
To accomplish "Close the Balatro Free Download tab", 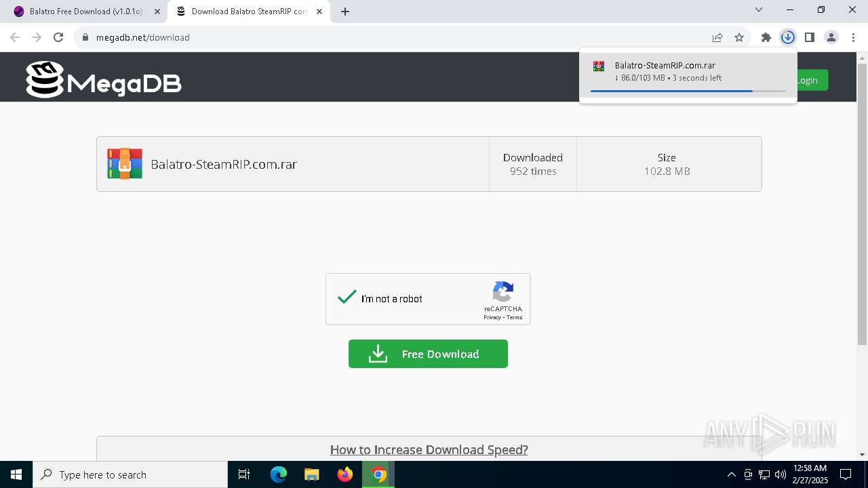I will point(157,12).
